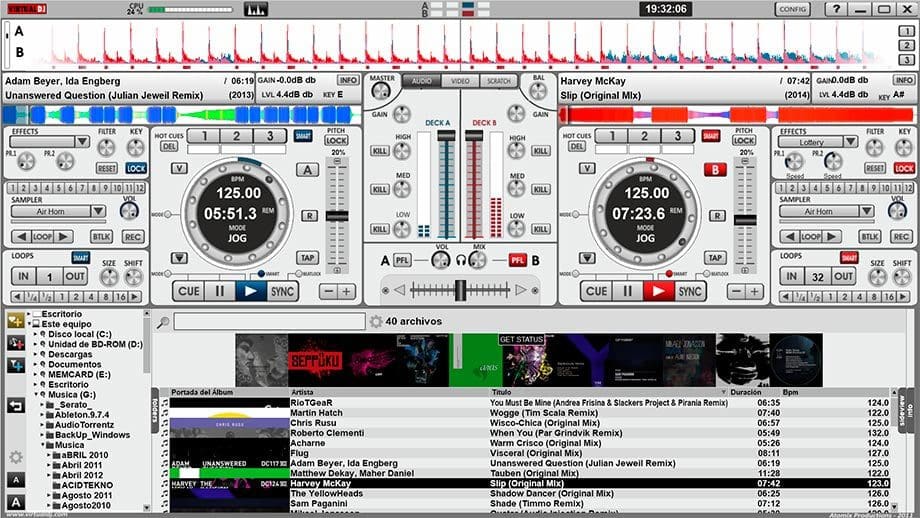Click the red B deck select icon
This screenshot has width=920, height=518.
(x=715, y=170)
